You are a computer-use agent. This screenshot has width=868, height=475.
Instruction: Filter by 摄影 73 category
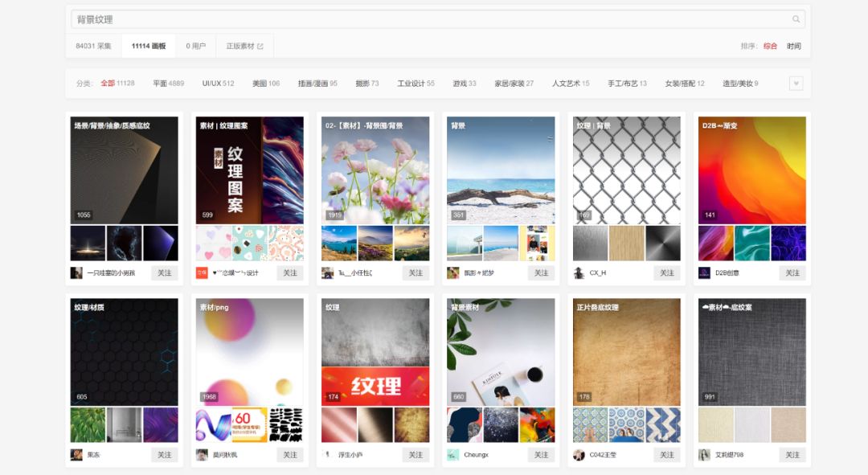point(367,84)
